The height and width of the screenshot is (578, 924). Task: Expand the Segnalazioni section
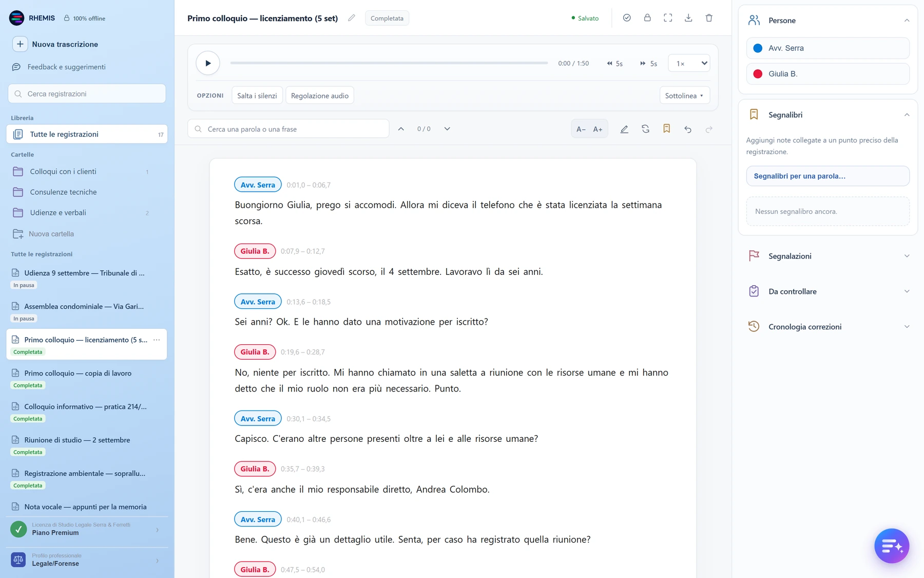tap(907, 256)
